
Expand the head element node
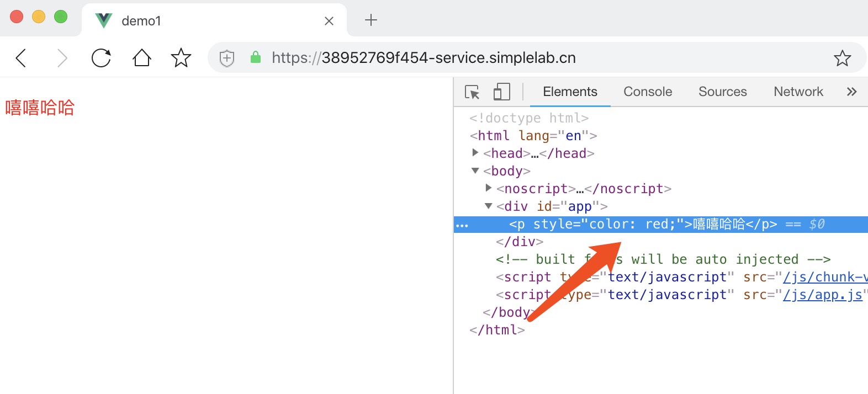pos(475,153)
